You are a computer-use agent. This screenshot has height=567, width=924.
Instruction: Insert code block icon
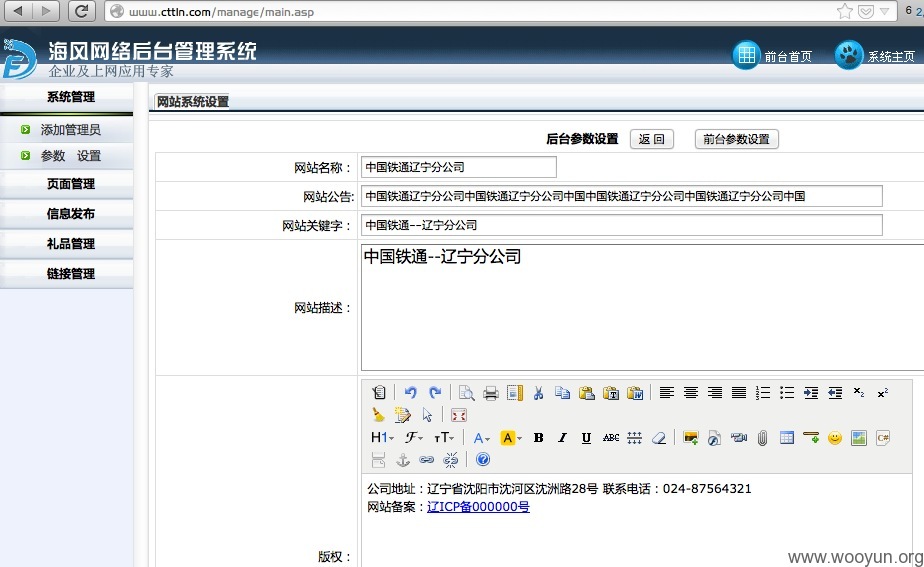click(x=883, y=437)
